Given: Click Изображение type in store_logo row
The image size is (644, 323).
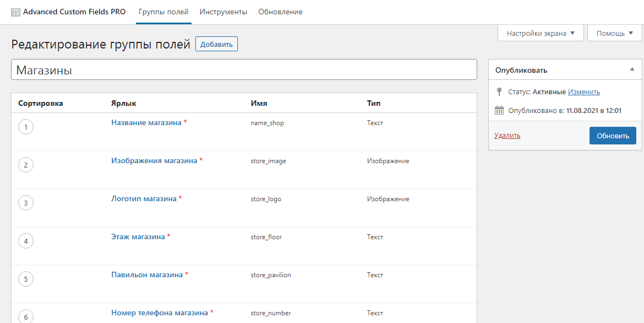Looking at the screenshot, I should coord(388,199).
